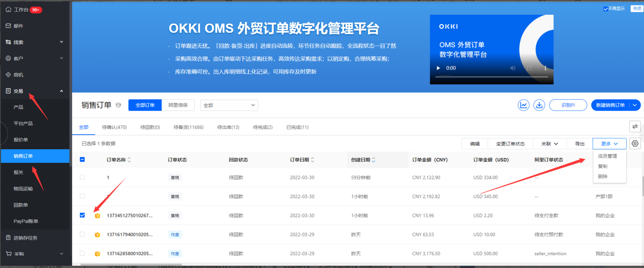The width and height of the screenshot is (644, 268).
Task: Uncheck order 1373451275010267 checkbox
Action: point(82,215)
